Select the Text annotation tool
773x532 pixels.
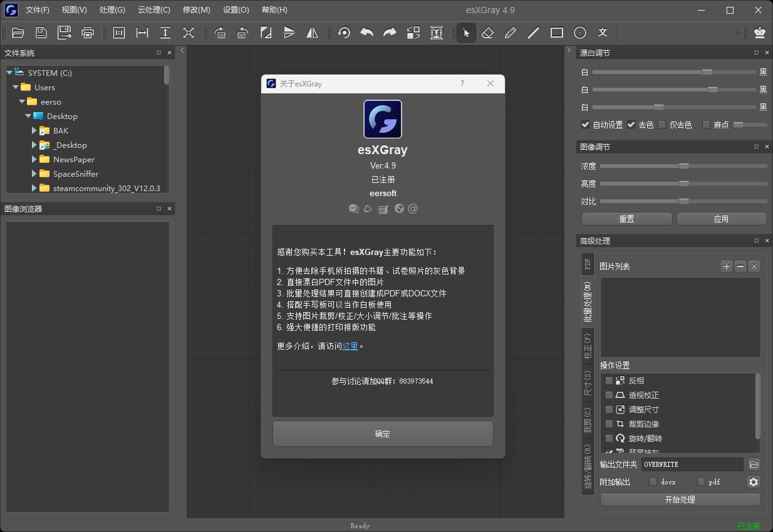pos(603,33)
